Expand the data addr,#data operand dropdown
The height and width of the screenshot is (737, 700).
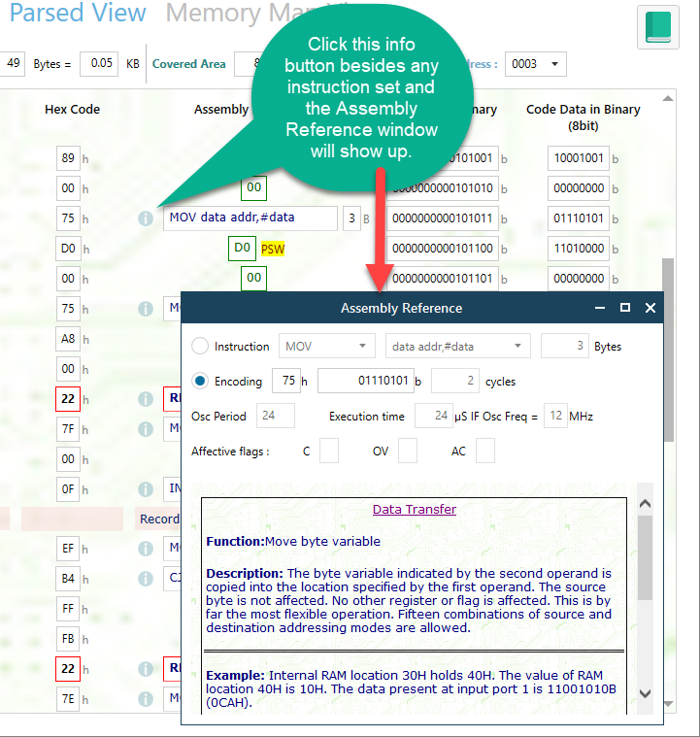coord(458,346)
